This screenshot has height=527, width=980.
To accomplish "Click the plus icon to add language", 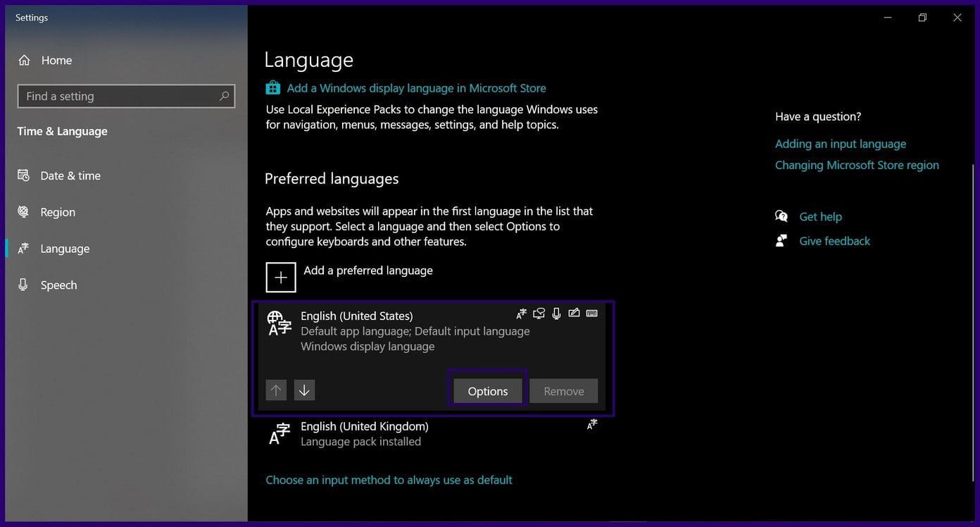I will click(281, 277).
